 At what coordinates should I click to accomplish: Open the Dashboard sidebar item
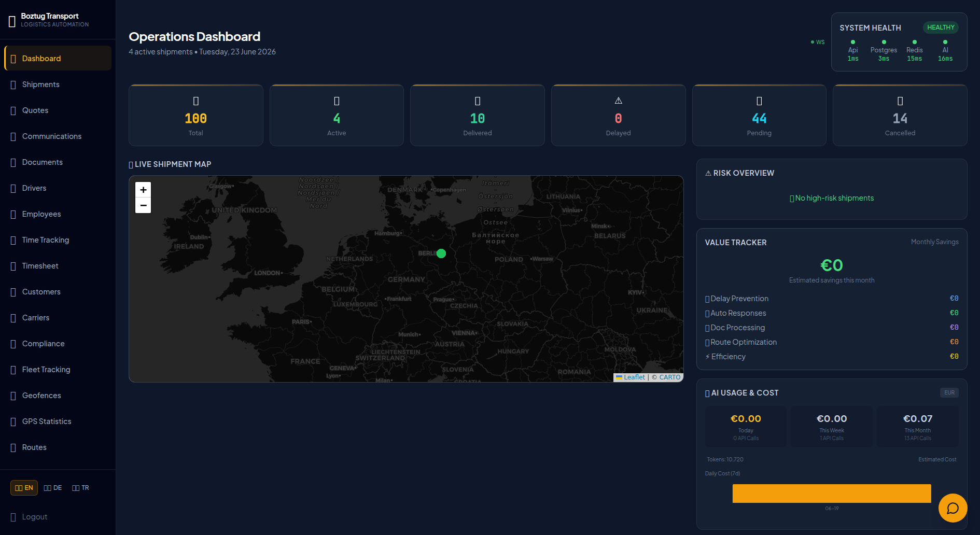coord(58,59)
